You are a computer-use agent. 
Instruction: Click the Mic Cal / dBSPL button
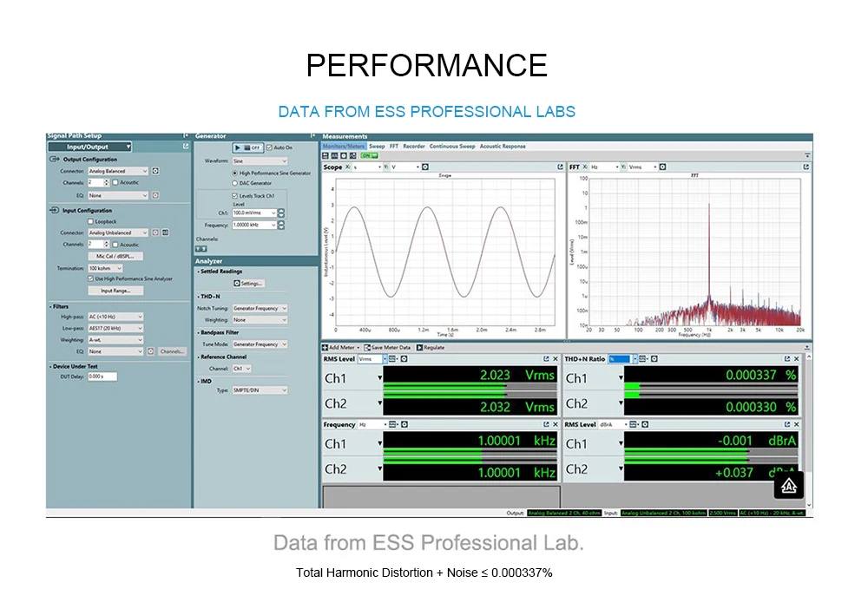point(115,256)
